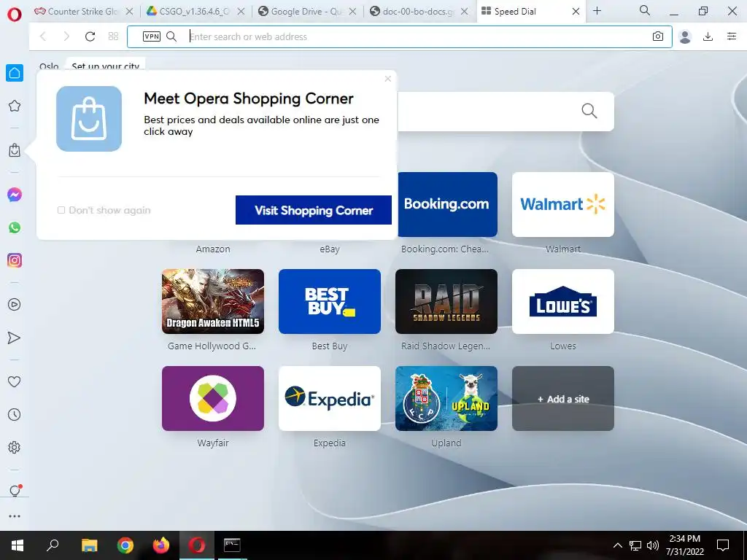Show hidden system tray icons
Viewport: 747px width, 560px height.
pyautogui.click(x=617, y=545)
